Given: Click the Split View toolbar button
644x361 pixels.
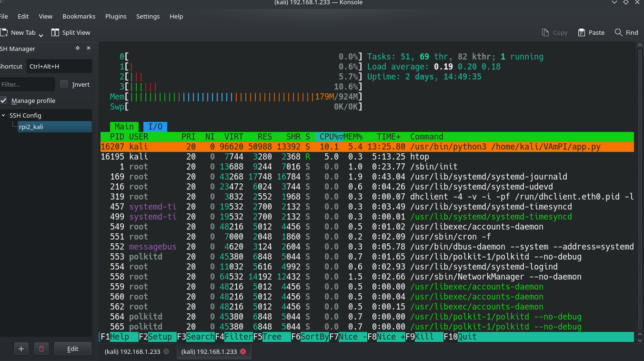Looking at the screenshot, I should [x=70, y=33].
